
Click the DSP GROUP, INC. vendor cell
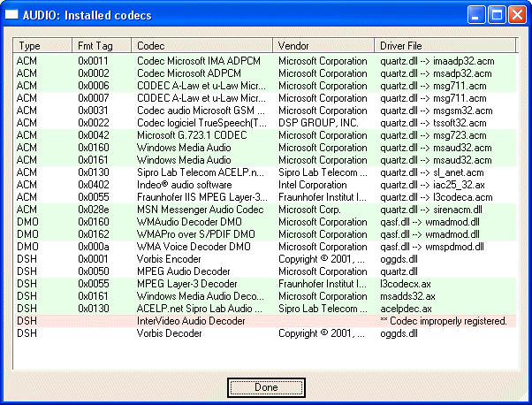tap(318, 123)
